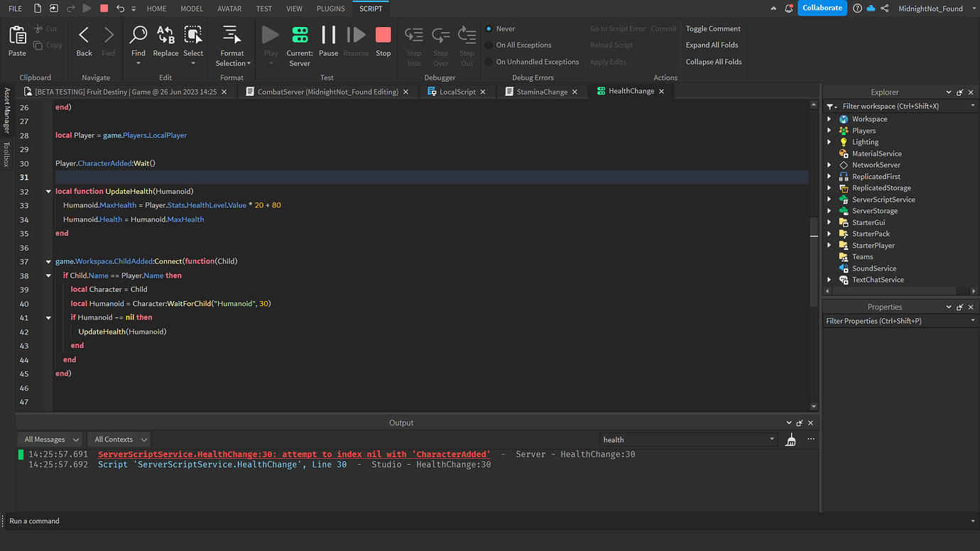This screenshot has width=980, height=551.
Task: Open the Find tool
Action: (x=138, y=36)
